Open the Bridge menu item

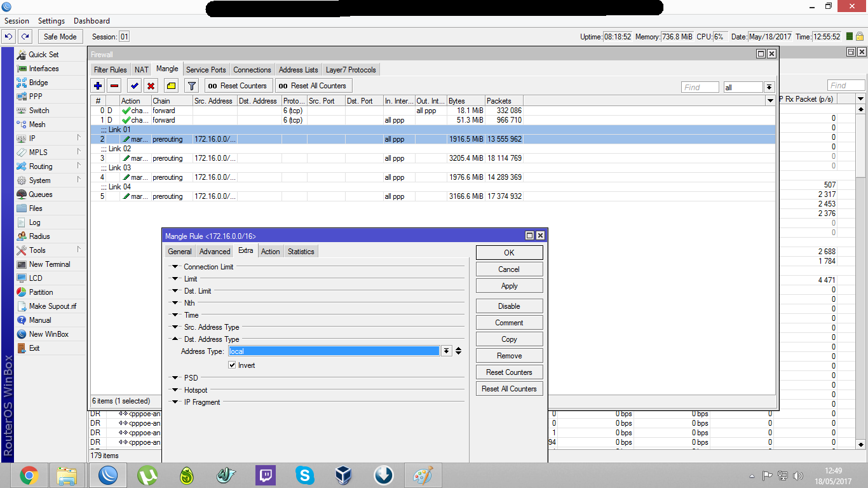pos(38,83)
